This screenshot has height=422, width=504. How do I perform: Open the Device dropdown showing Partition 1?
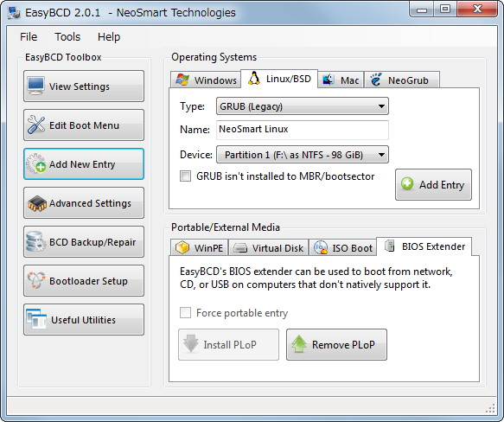pyautogui.click(x=303, y=155)
